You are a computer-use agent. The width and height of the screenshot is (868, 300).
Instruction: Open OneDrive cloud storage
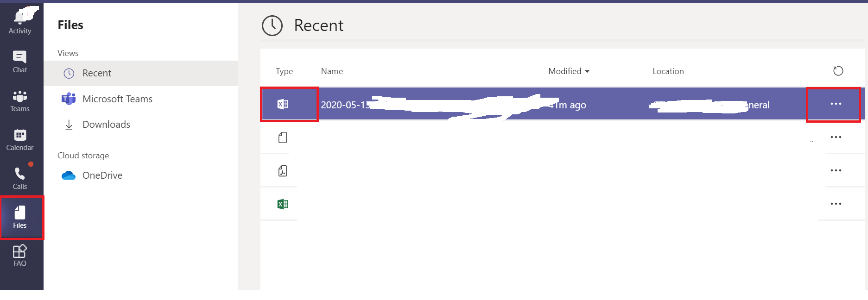102,175
